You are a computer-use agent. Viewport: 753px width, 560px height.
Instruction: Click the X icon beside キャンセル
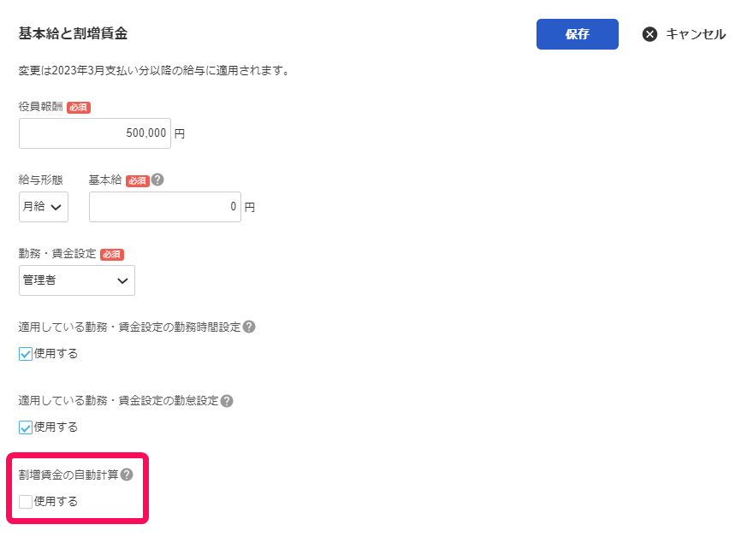coord(649,34)
